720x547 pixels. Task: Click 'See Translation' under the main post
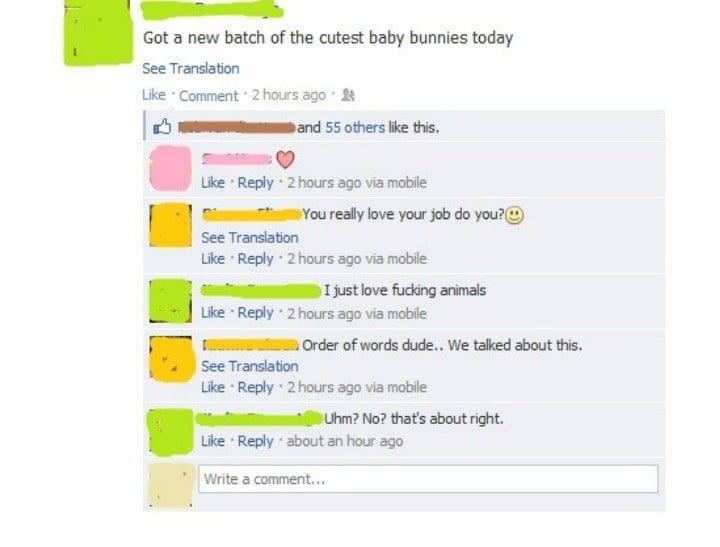191,68
